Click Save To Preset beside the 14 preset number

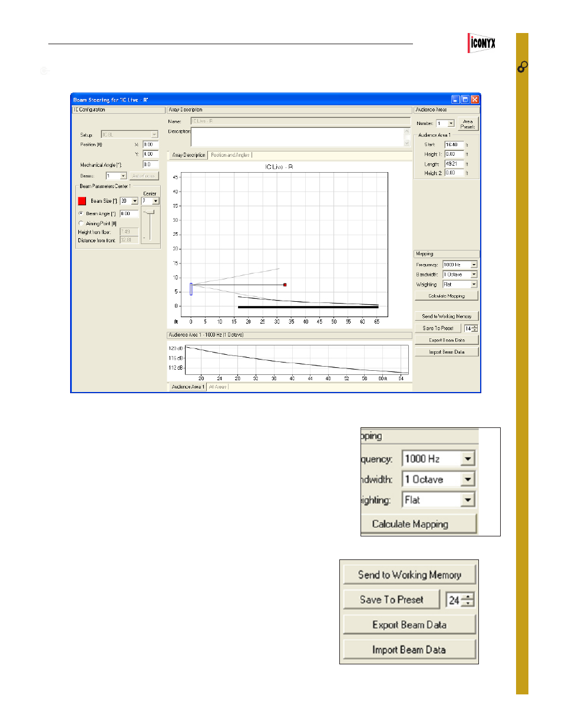(438, 328)
